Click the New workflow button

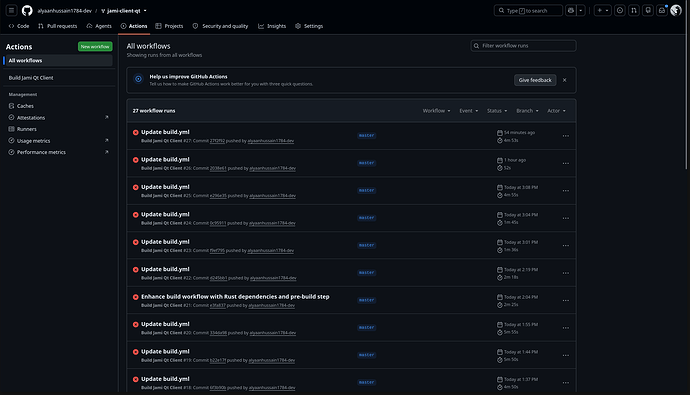(95, 46)
